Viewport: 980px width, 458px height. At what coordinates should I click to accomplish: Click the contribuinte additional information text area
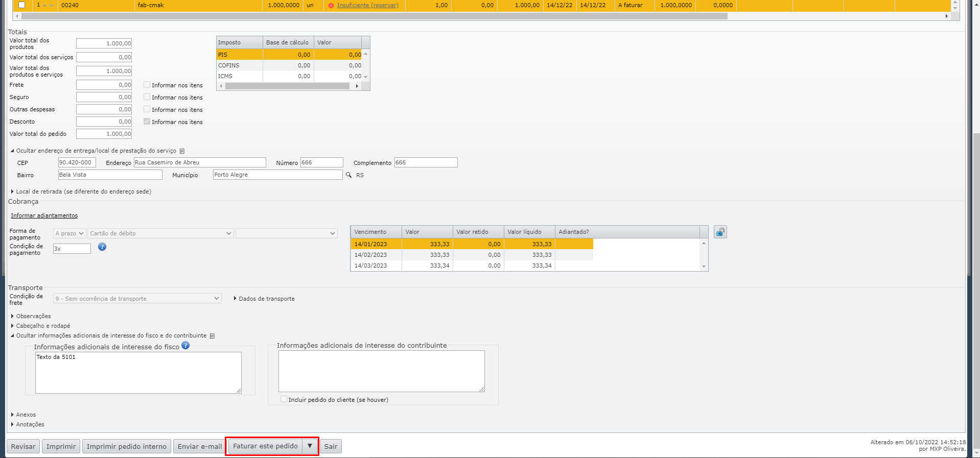pyautogui.click(x=382, y=371)
